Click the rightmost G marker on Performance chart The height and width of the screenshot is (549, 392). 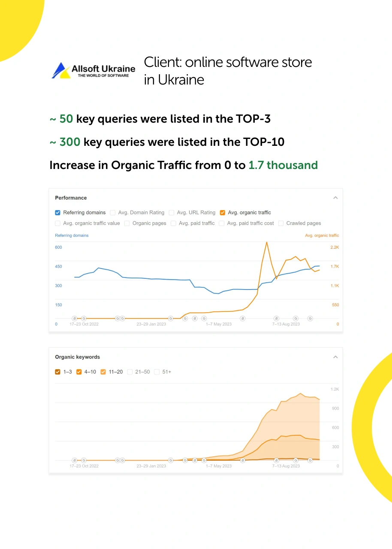click(x=310, y=318)
